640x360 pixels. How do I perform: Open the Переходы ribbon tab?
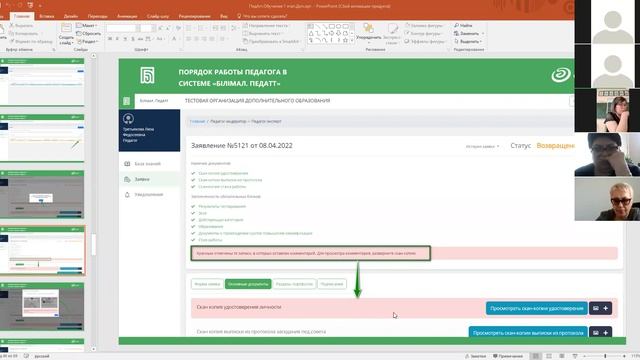pyautogui.click(x=98, y=16)
